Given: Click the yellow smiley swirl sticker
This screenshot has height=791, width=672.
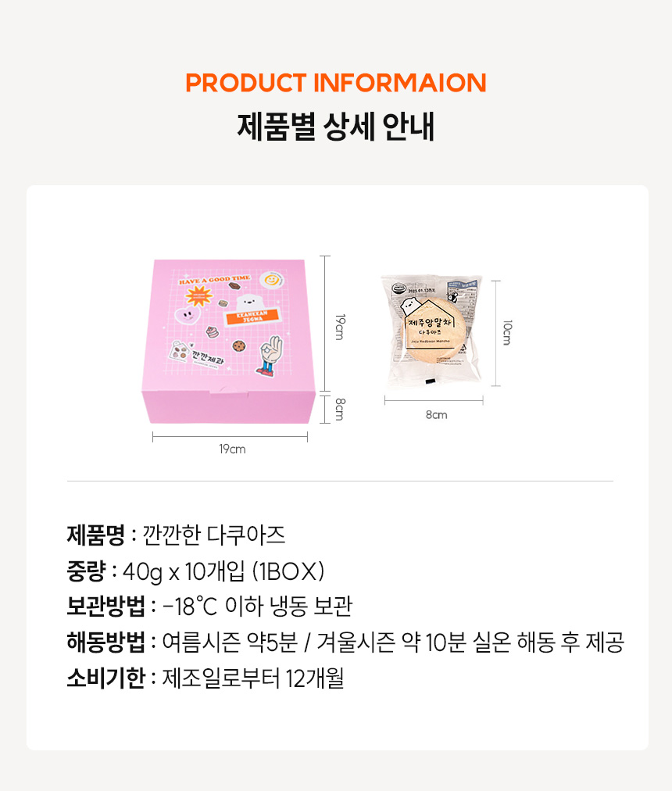Looking at the screenshot, I should pos(272,280).
